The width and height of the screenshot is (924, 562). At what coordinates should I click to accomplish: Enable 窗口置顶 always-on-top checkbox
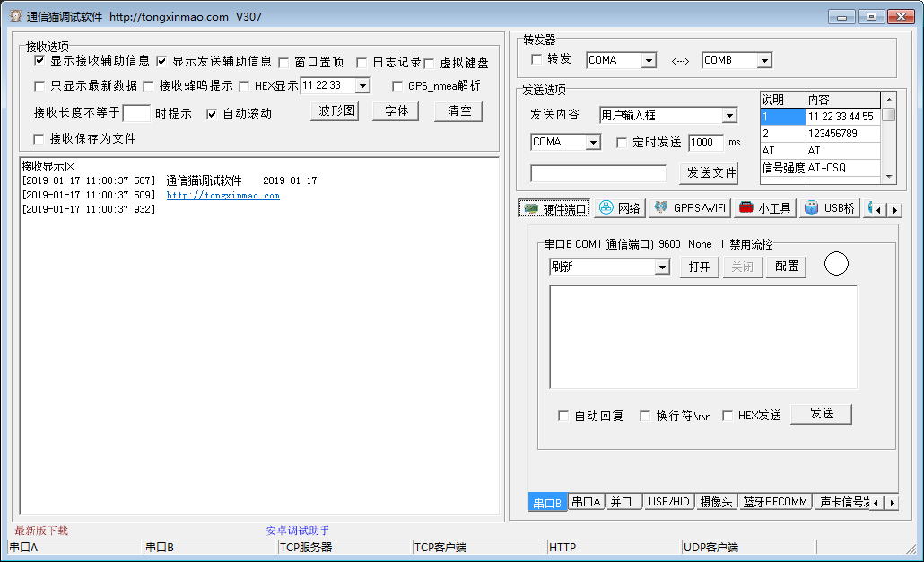click(283, 63)
